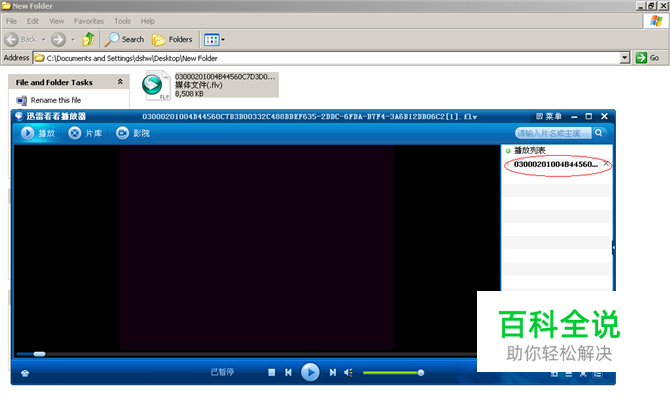670x397 pixels.
Task: Toggle the Folders pane button
Action: 172,39
